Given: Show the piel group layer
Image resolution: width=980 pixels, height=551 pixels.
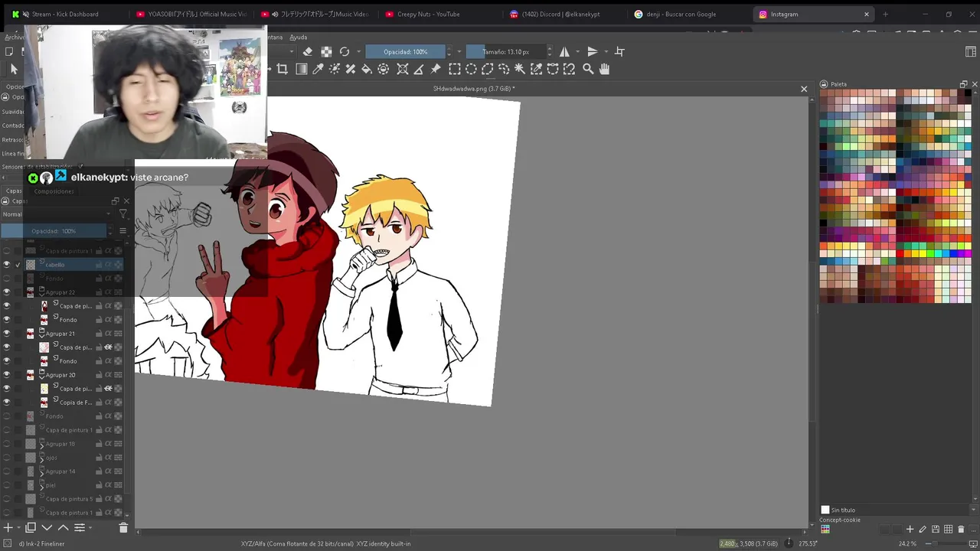Looking at the screenshot, I should 7,485.
